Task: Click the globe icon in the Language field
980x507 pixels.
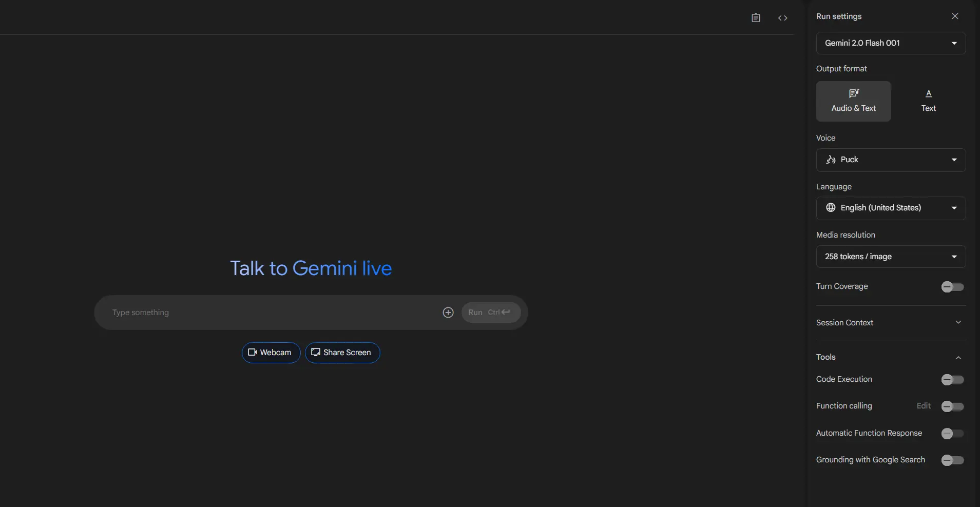Action: click(x=831, y=208)
